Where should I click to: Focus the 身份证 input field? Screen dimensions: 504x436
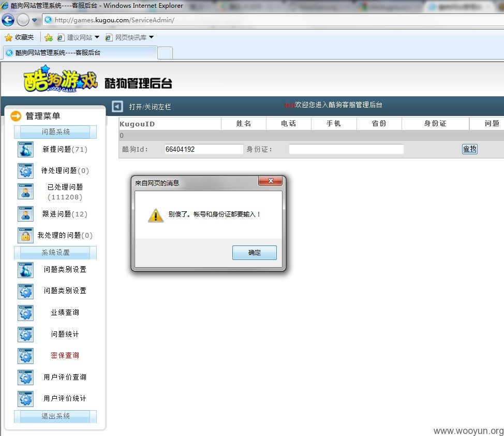[x=346, y=149]
